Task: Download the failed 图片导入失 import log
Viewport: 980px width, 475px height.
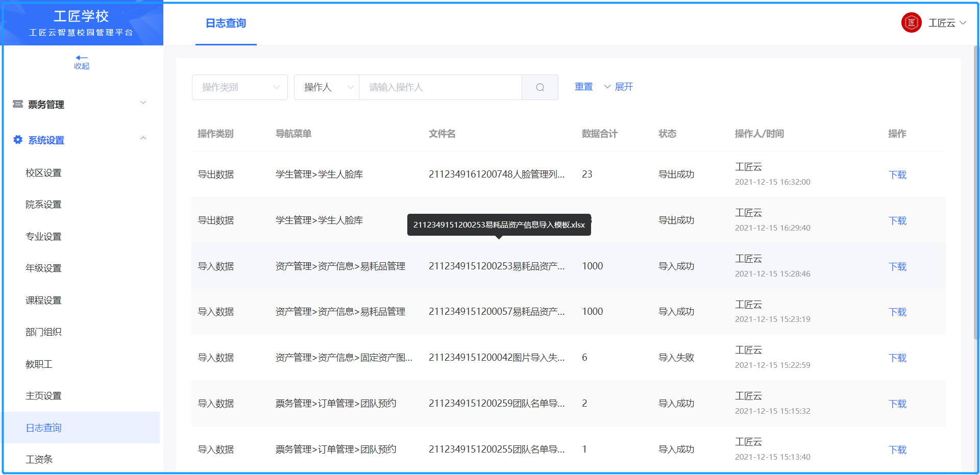Action: [897, 358]
